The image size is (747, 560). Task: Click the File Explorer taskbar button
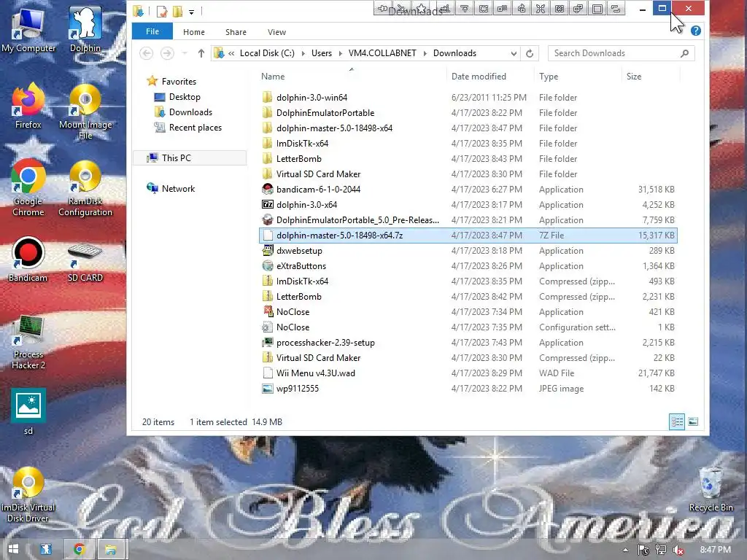[111, 549]
